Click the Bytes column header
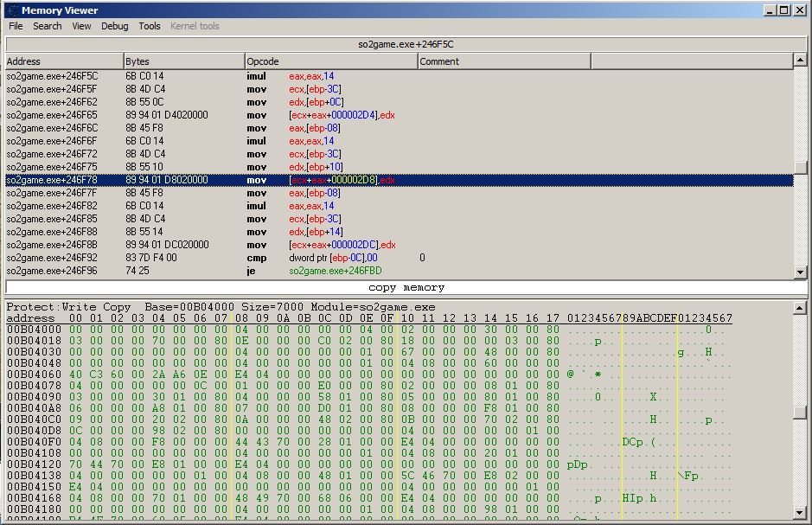This screenshot has height=525, width=812. click(x=184, y=61)
